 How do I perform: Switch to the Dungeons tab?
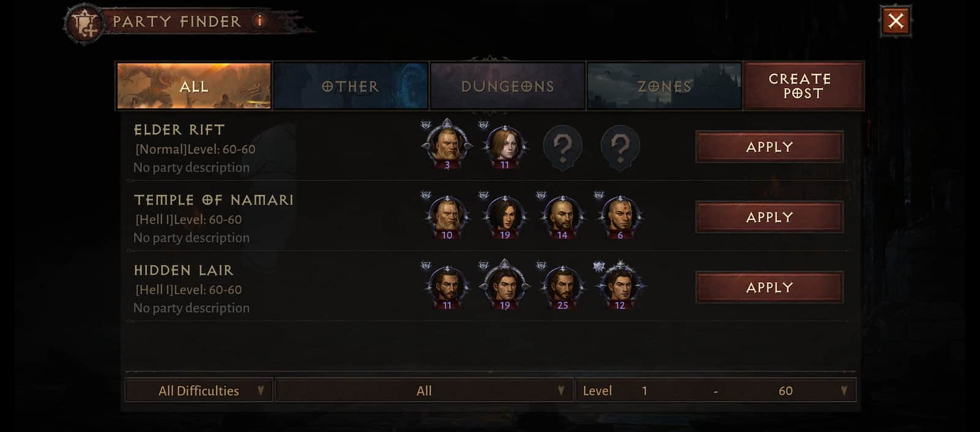[x=507, y=86]
